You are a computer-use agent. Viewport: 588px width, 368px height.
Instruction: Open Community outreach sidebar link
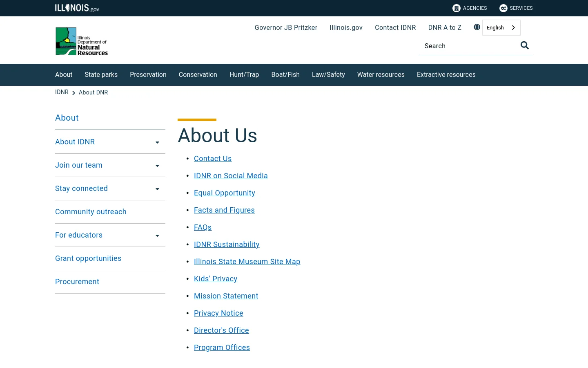tap(91, 212)
